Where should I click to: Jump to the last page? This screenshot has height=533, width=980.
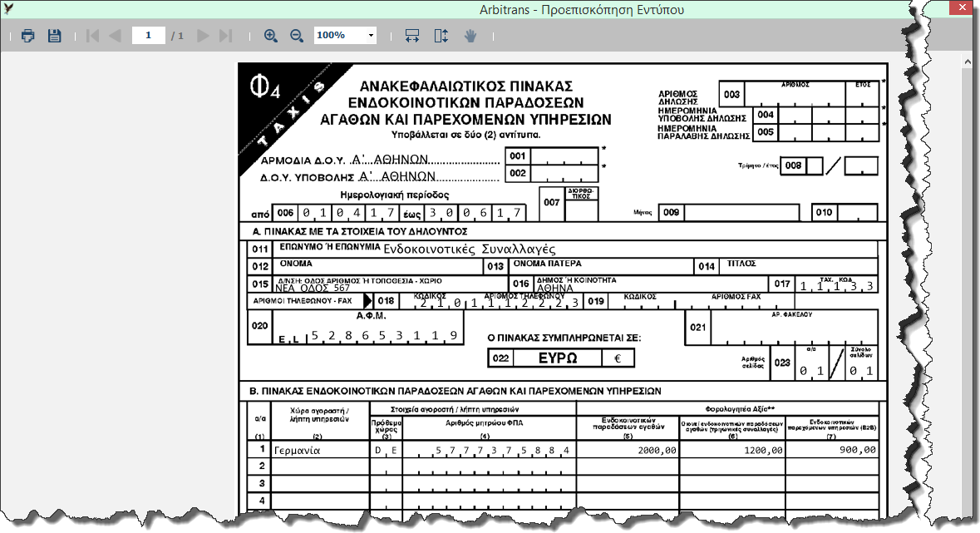coord(225,36)
